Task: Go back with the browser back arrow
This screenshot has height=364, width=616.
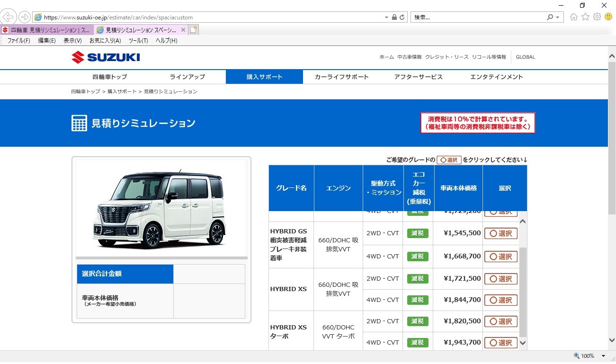Action: coord(8,17)
